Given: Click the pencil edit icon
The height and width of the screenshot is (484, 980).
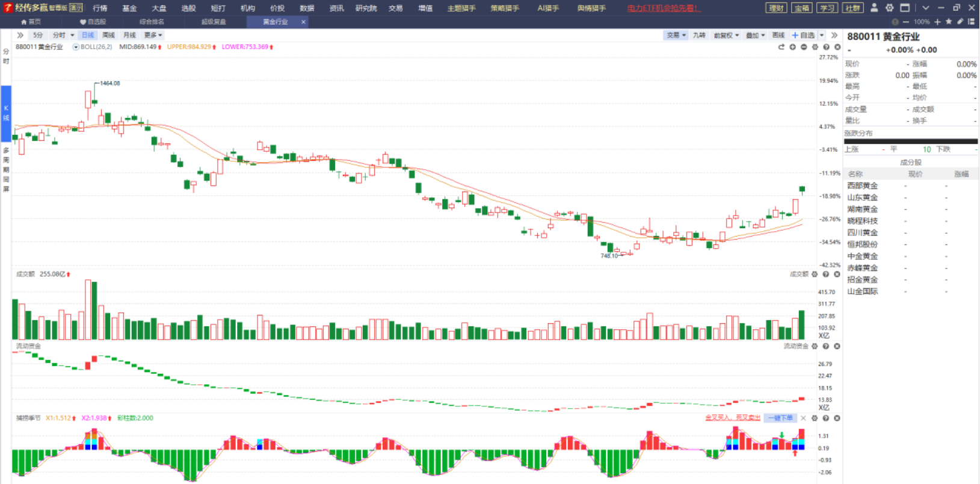Looking at the screenshot, I should pos(960,22).
